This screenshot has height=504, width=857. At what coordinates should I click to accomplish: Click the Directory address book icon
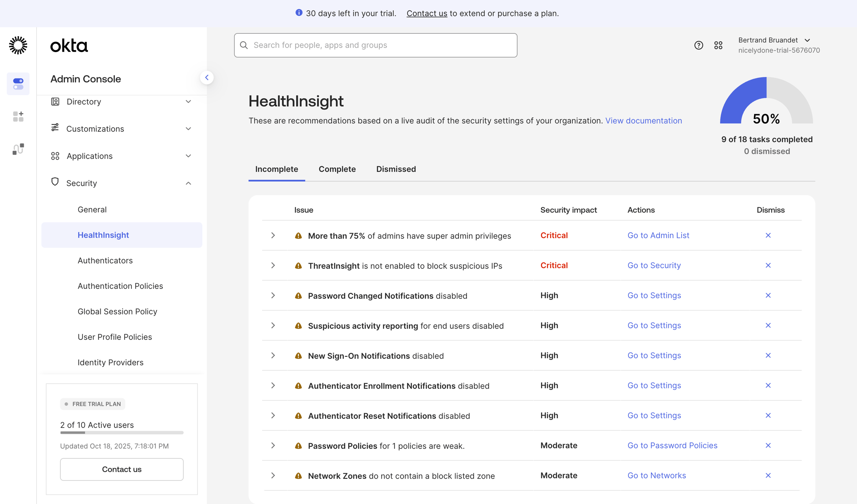(x=55, y=102)
